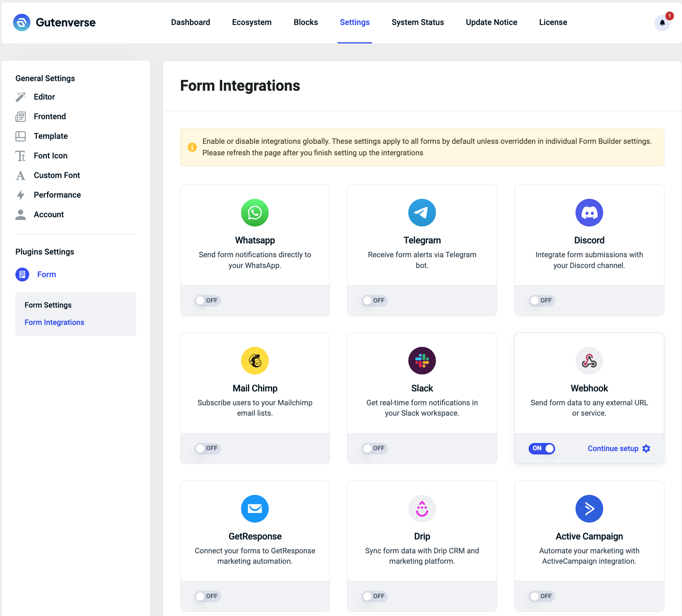Open the notifications bell
This screenshot has height=616, width=682.
point(662,23)
